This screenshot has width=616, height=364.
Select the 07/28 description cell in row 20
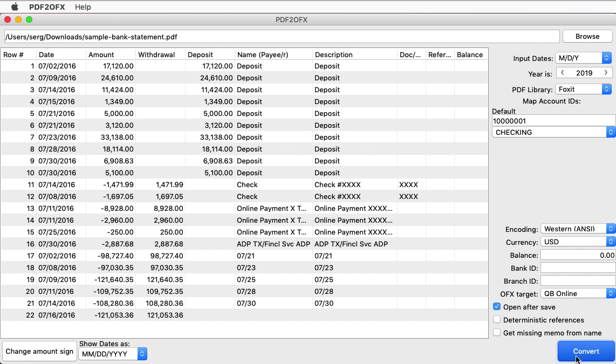tap(355, 291)
